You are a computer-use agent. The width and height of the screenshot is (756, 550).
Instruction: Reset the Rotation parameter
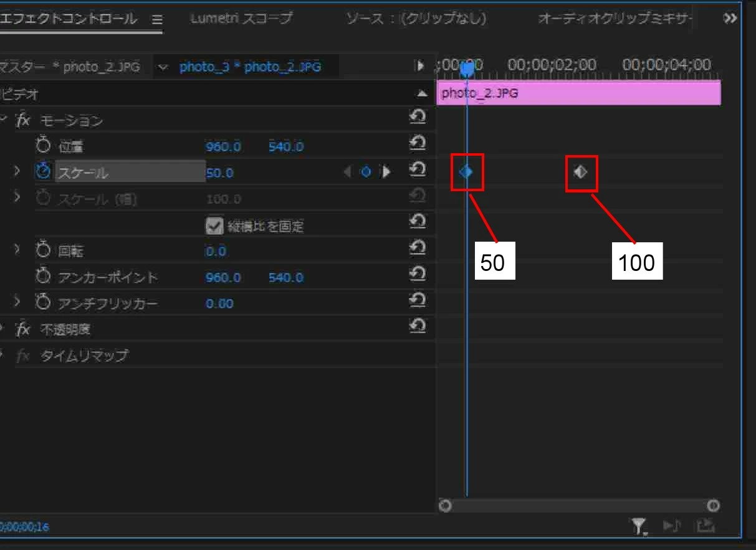tap(418, 247)
